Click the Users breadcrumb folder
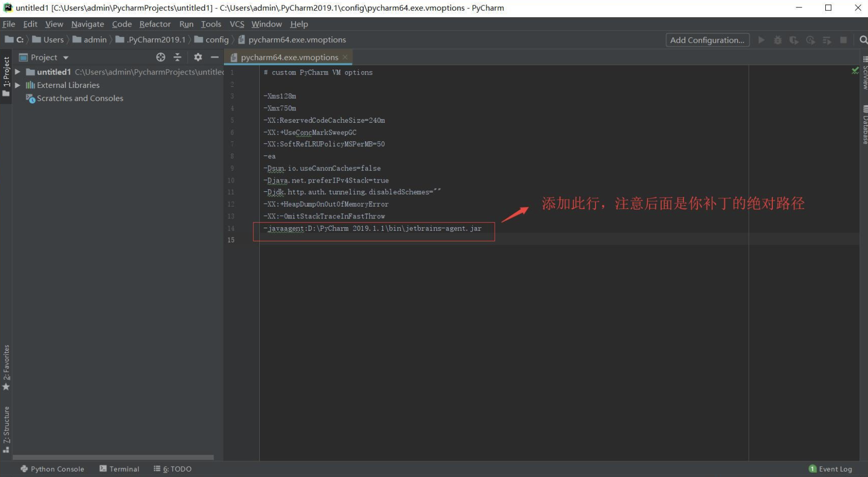The width and height of the screenshot is (868, 477). coord(48,40)
